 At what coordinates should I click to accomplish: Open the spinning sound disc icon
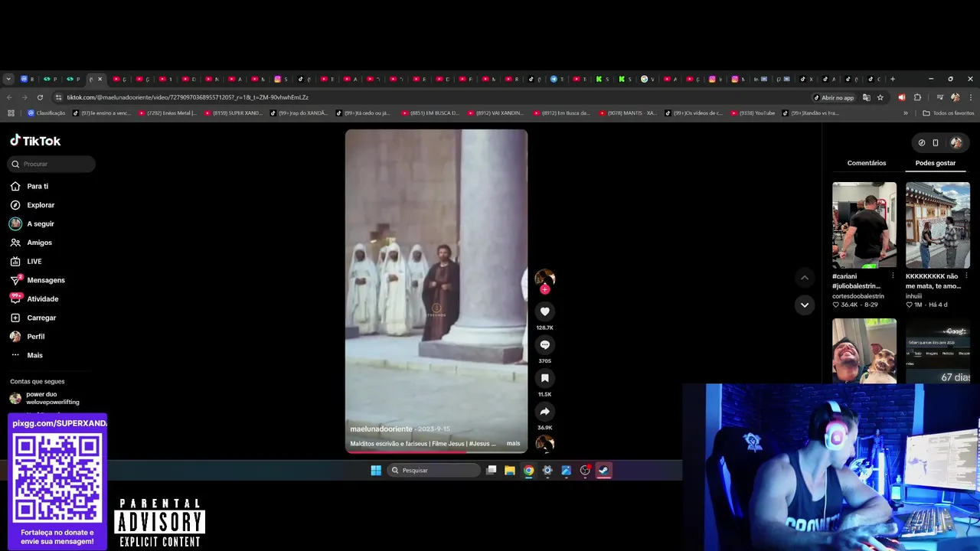(x=544, y=443)
